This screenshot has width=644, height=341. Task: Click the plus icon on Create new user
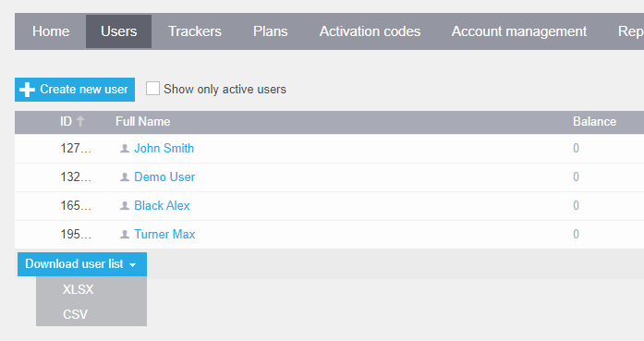click(x=27, y=90)
